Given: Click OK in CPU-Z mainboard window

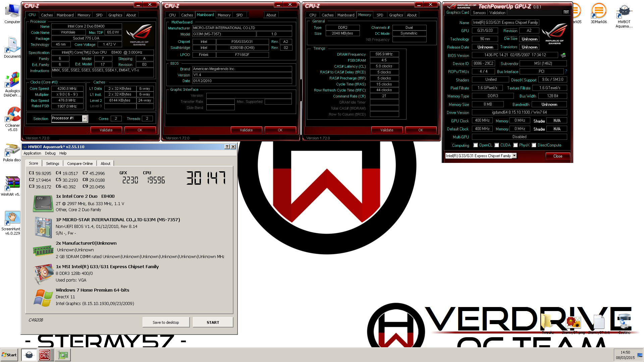Looking at the screenshot, I should click(x=280, y=130).
